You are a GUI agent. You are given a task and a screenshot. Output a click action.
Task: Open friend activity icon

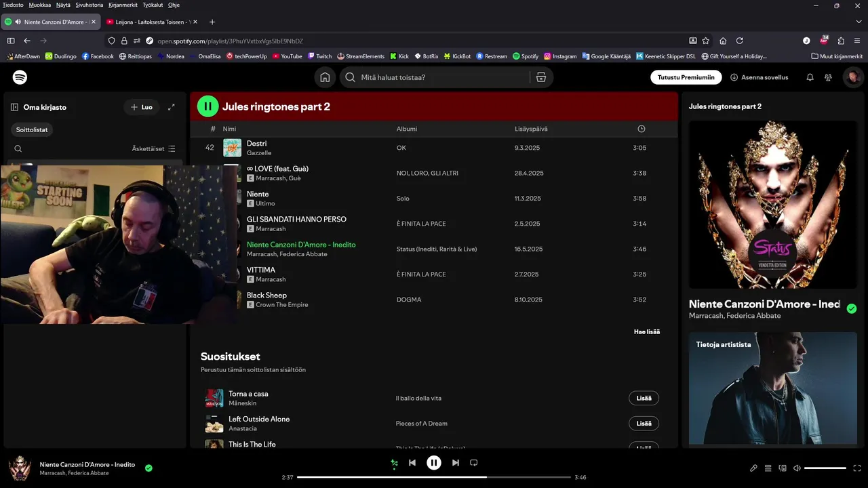pyautogui.click(x=828, y=77)
